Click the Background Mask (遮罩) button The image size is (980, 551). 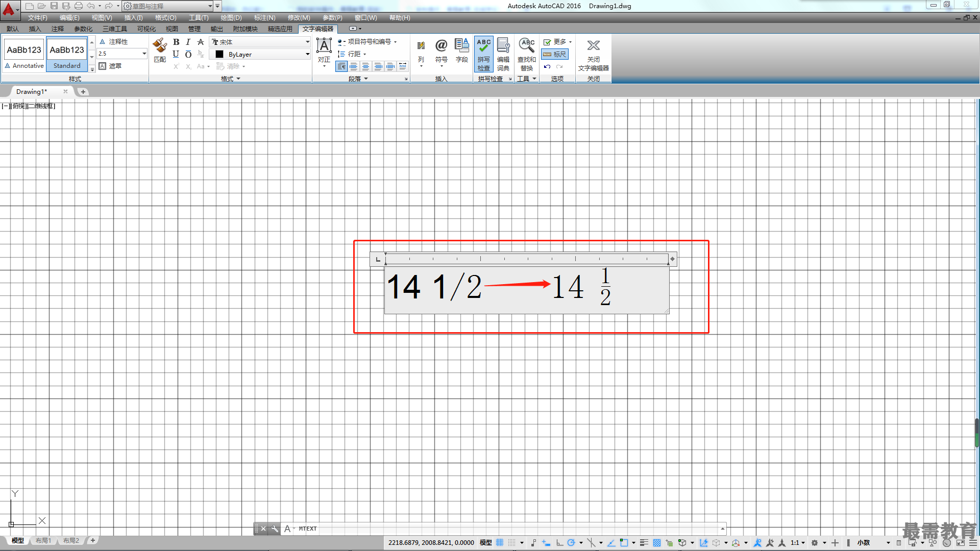[x=110, y=66]
